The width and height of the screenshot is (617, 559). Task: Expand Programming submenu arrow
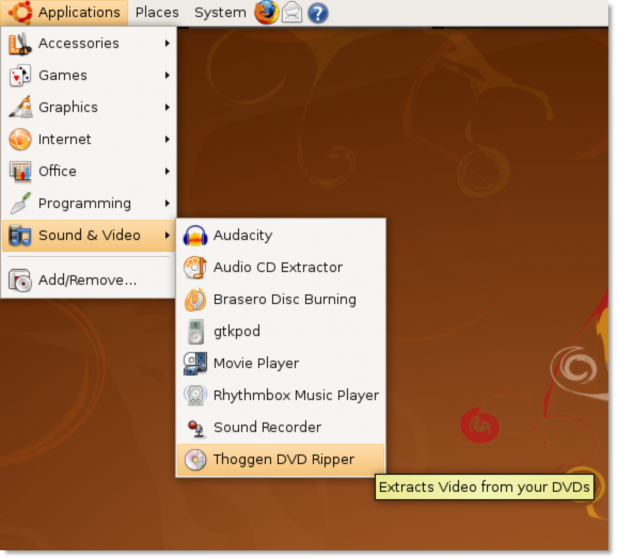(x=167, y=203)
